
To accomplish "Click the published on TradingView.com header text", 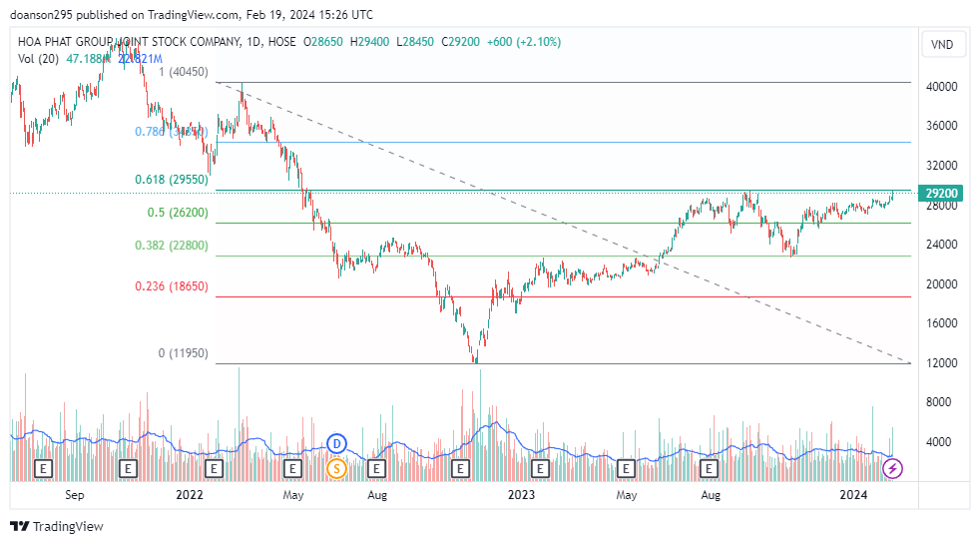I will [157, 14].
